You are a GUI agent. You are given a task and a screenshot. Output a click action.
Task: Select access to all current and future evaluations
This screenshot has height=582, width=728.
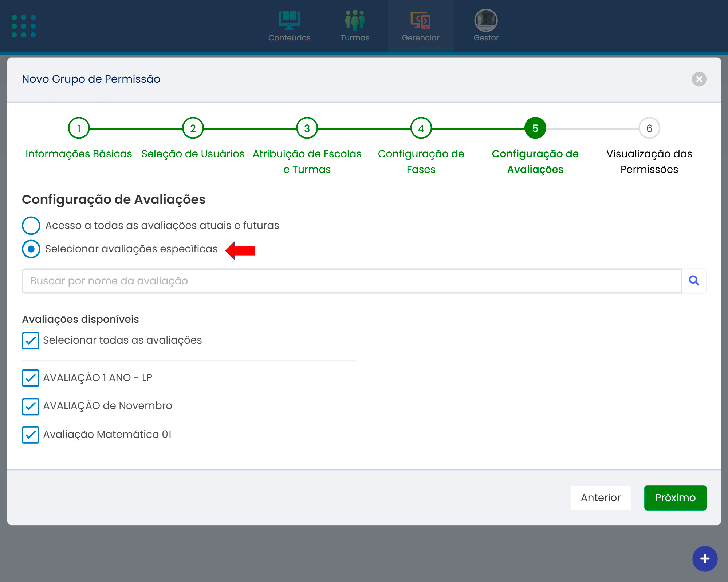(31, 226)
